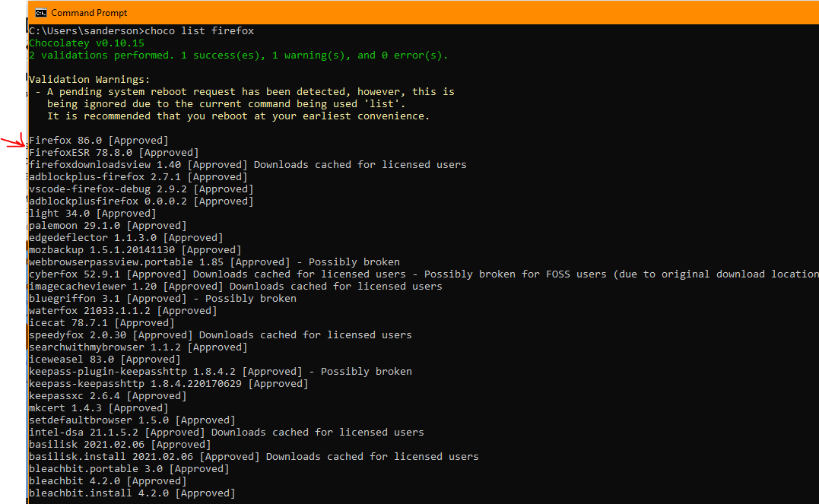Click the Command Prompt title bar icon
The height and width of the screenshot is (504, 819).
point(40,13)
